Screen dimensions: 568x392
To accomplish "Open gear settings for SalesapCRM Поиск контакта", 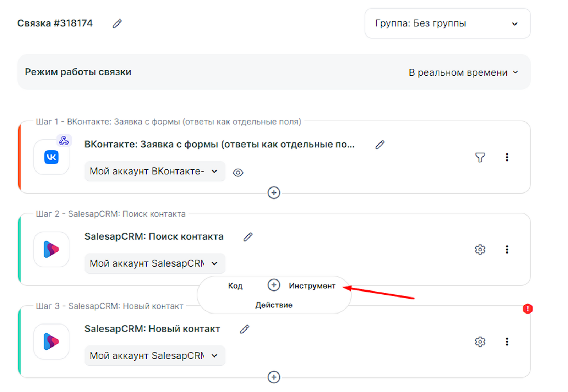I will 480,250.
